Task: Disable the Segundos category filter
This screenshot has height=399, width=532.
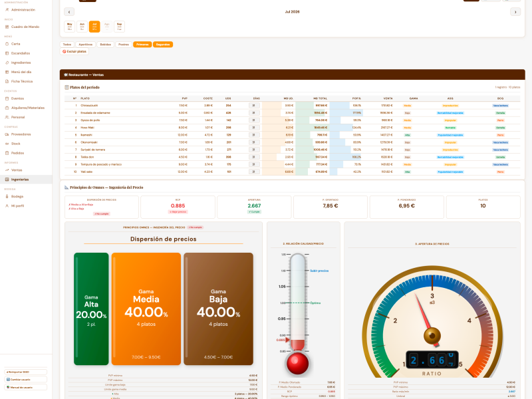Action: (x=163, y=45)
